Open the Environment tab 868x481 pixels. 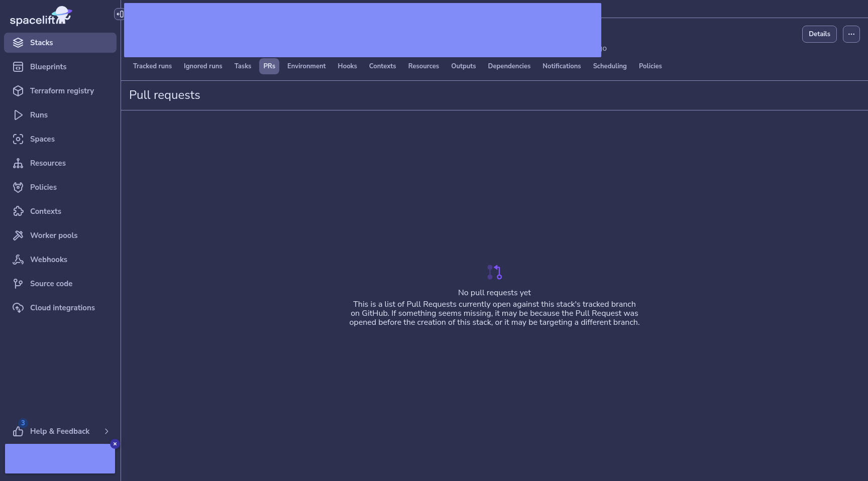pos(306,66)
